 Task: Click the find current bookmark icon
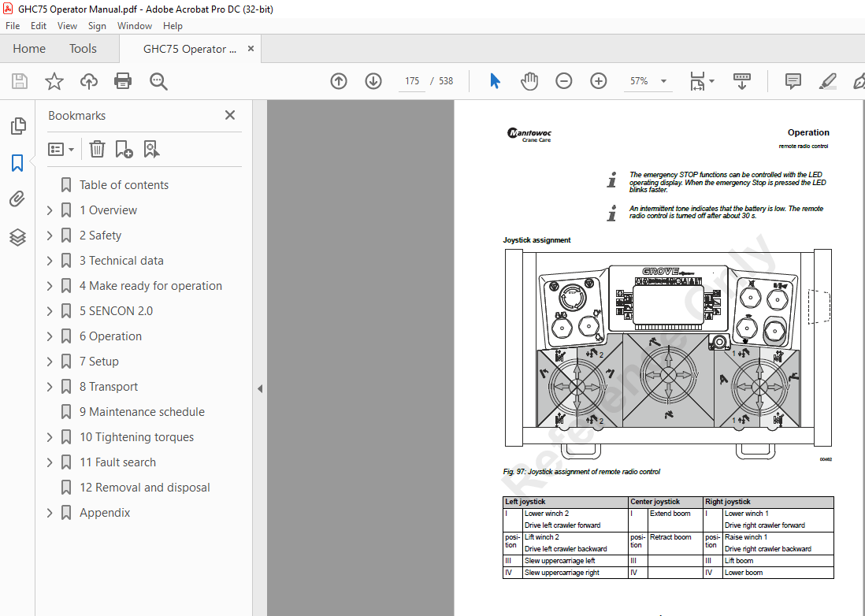pos(151,149)
